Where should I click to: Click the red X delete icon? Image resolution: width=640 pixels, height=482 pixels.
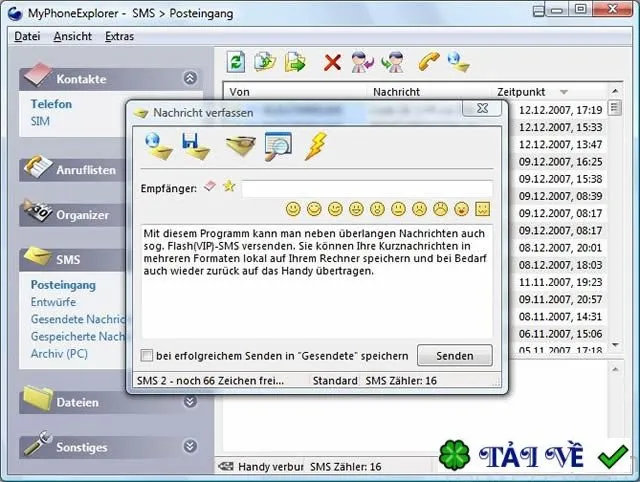(332, 63)
